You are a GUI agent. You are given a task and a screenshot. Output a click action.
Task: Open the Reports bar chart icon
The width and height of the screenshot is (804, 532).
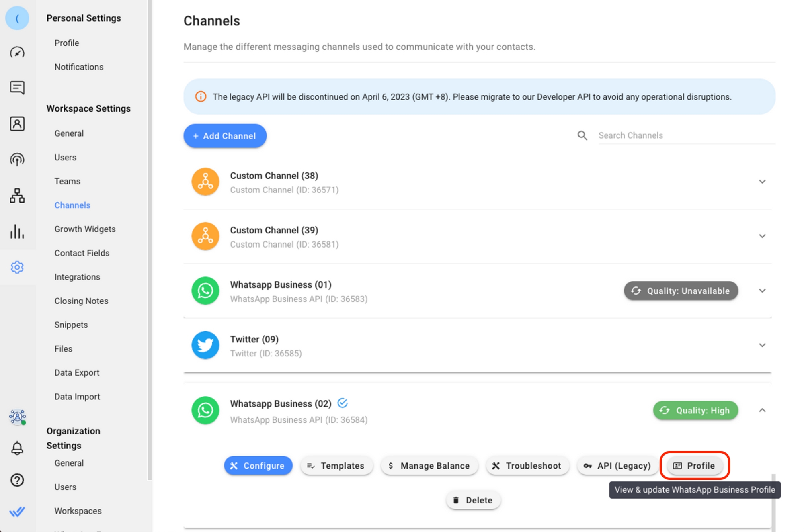[17, 231]
